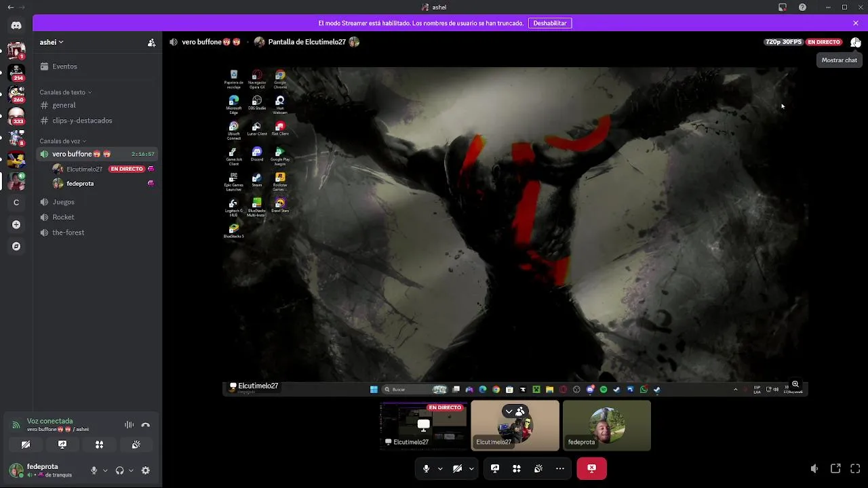
Task: Open the clips-y-destacados channel
Action: point(98,121)
